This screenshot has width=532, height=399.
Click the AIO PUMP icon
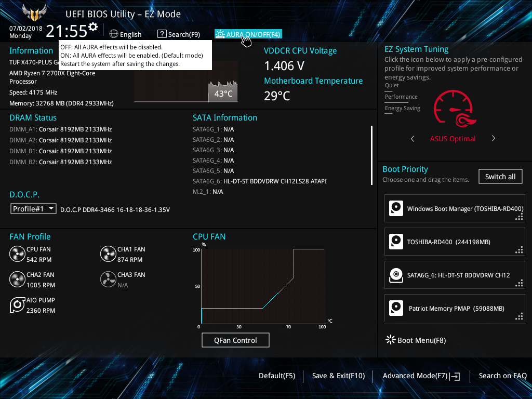click(x=17, y=304)
